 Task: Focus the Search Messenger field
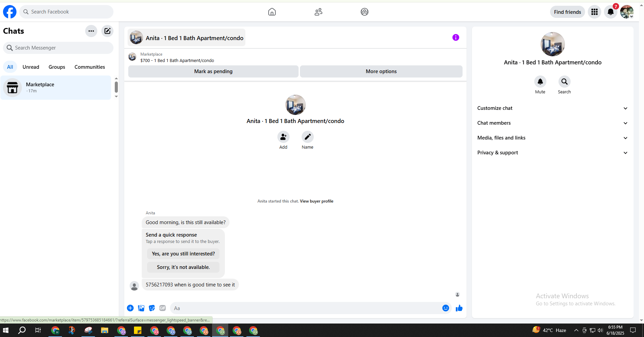tap(58, 48)
